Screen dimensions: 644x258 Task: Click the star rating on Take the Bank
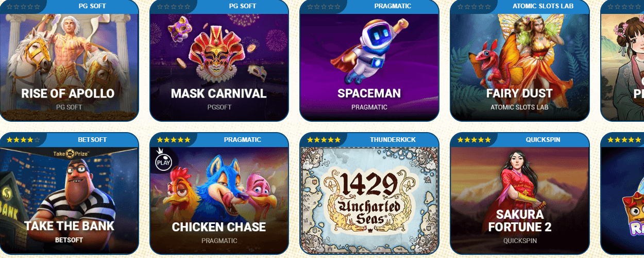[23, 140]
